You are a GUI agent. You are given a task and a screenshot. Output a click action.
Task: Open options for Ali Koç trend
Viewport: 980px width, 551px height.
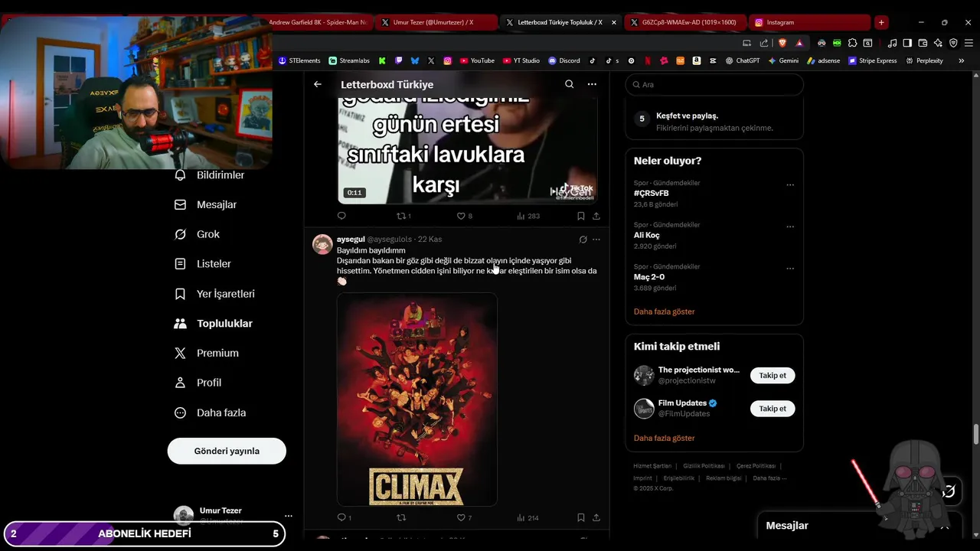[790, 227]
